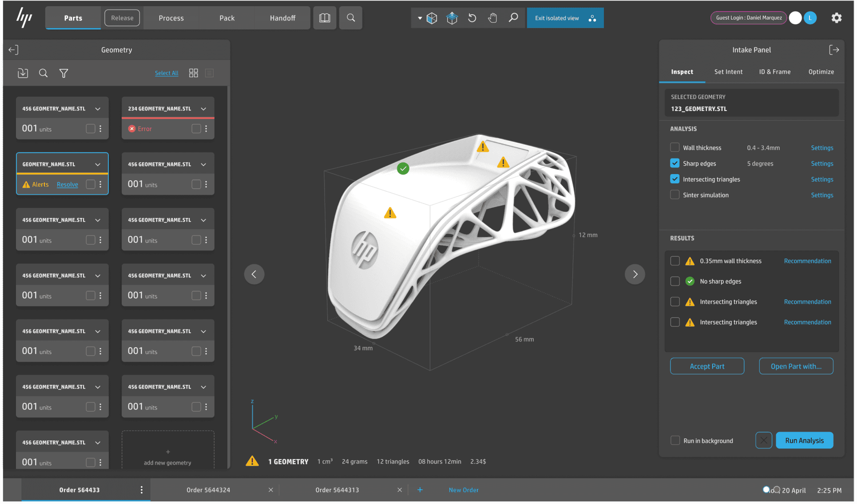
Task: Click Resolve link for geometry alerts
Action: [x=68, y=184]
